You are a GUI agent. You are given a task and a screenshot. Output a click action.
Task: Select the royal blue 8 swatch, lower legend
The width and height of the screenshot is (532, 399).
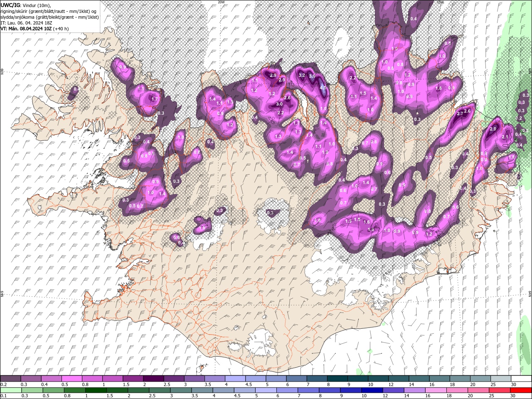click(x=329, y=390)
